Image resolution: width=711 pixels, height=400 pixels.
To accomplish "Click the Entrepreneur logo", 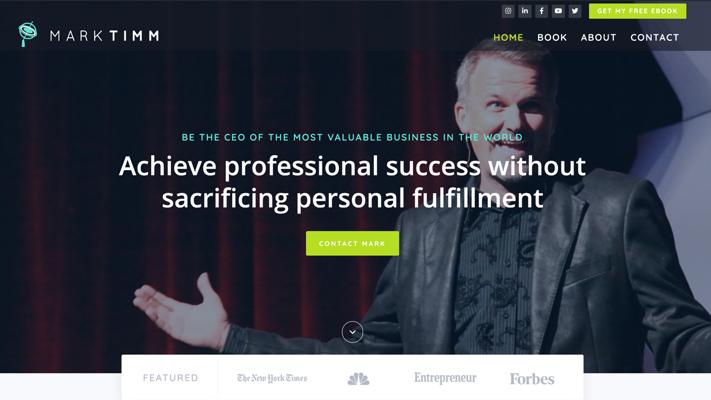I will tap(445, 378).
